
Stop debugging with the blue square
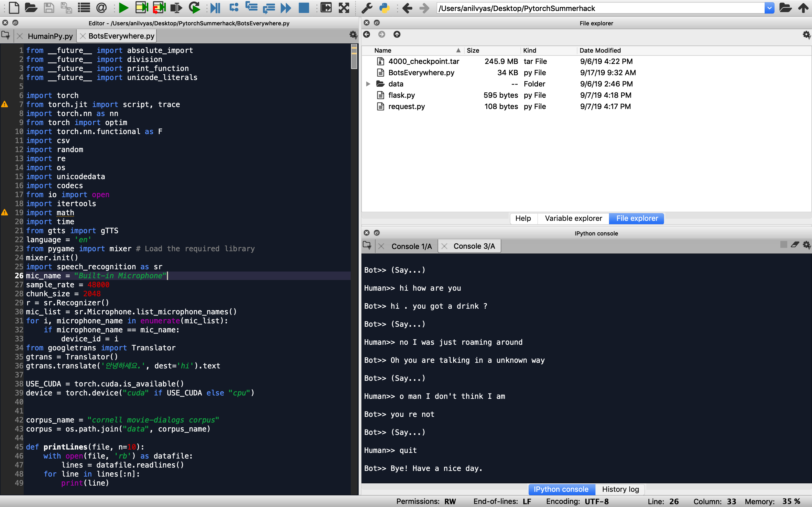(x=304, y=8)
